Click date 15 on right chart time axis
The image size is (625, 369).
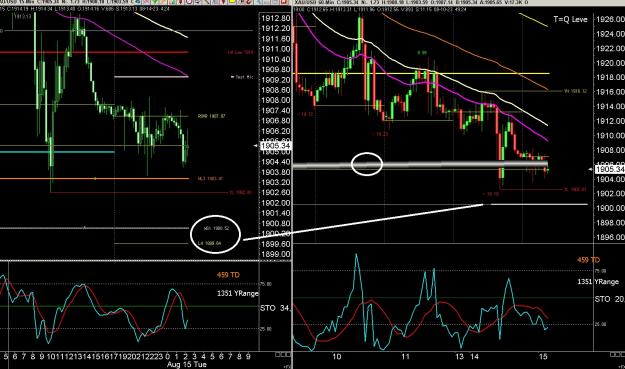tap(543, 357)
